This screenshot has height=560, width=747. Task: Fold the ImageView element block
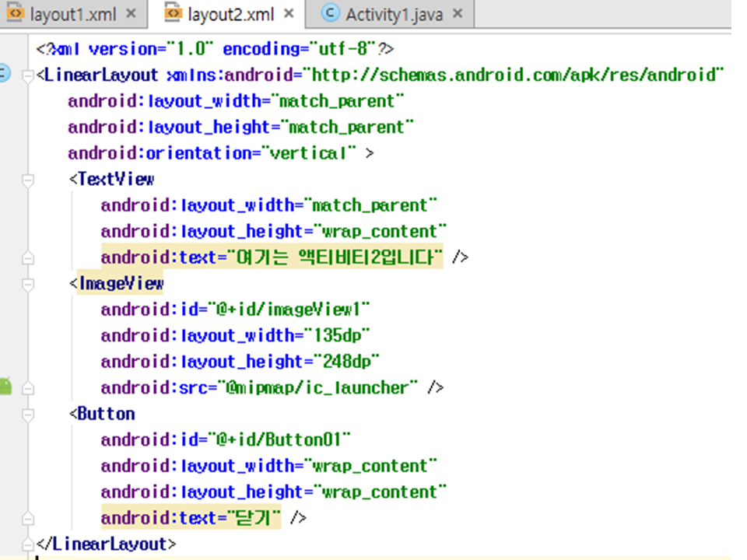29,284
